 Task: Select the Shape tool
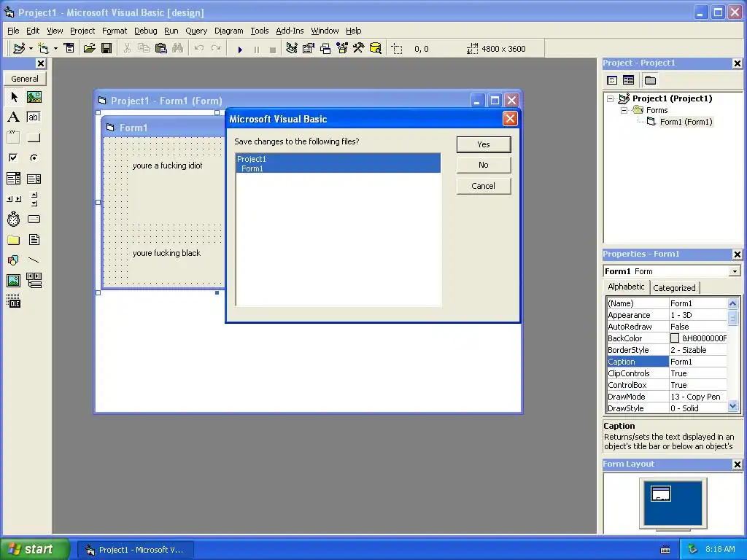point(14,260)
